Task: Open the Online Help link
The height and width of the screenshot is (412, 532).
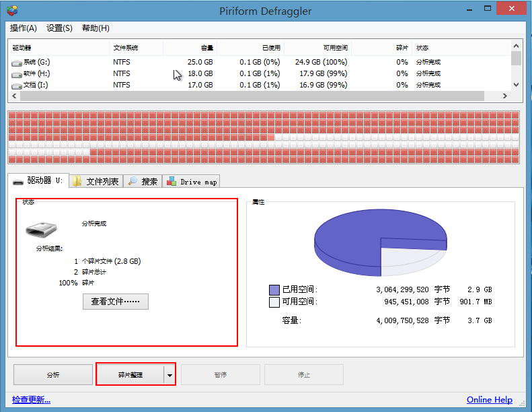Action: pos(490,400)
